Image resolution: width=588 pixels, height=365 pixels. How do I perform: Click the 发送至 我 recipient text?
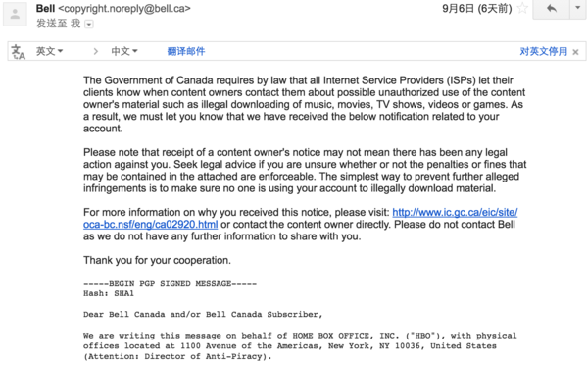pyautogui.click(x=58, y=24)
